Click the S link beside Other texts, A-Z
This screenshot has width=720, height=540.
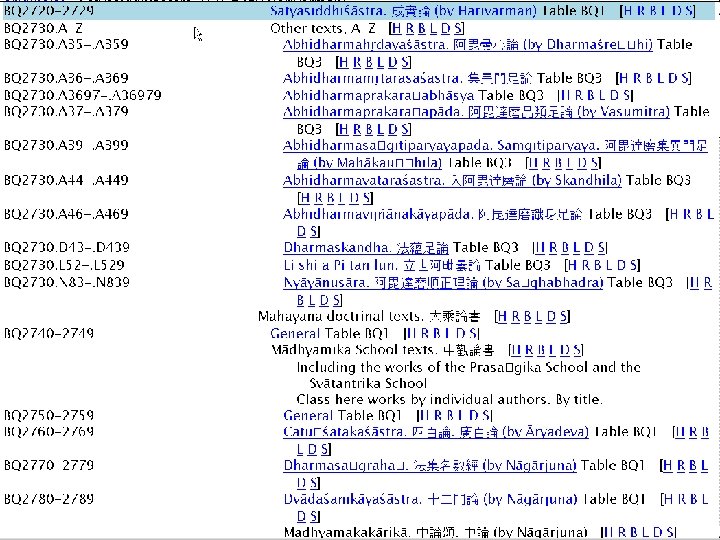(x=458, y=28)
